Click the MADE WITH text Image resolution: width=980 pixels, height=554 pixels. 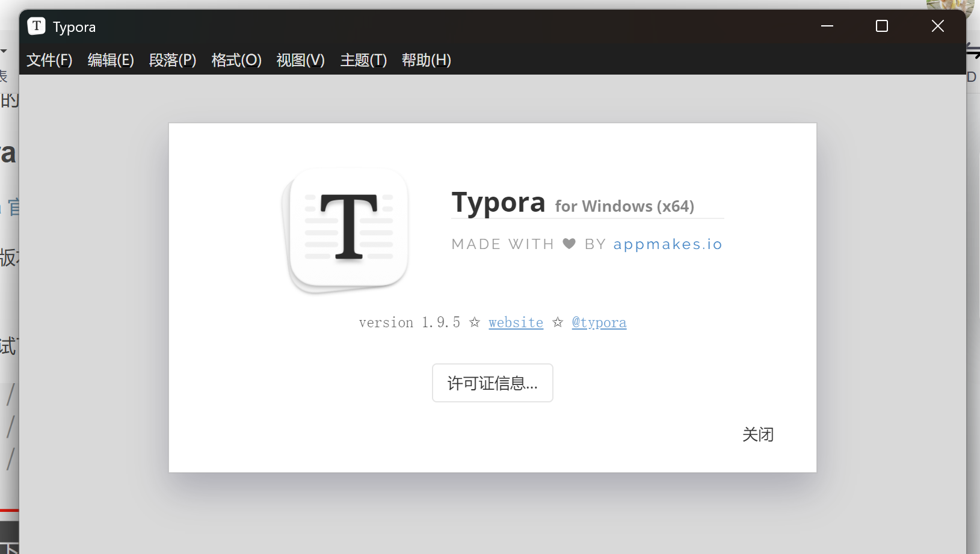(x=503, y=244)
